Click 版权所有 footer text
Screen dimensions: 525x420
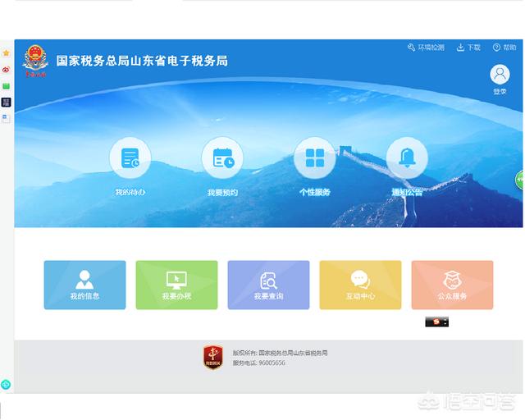coord(280,353)
